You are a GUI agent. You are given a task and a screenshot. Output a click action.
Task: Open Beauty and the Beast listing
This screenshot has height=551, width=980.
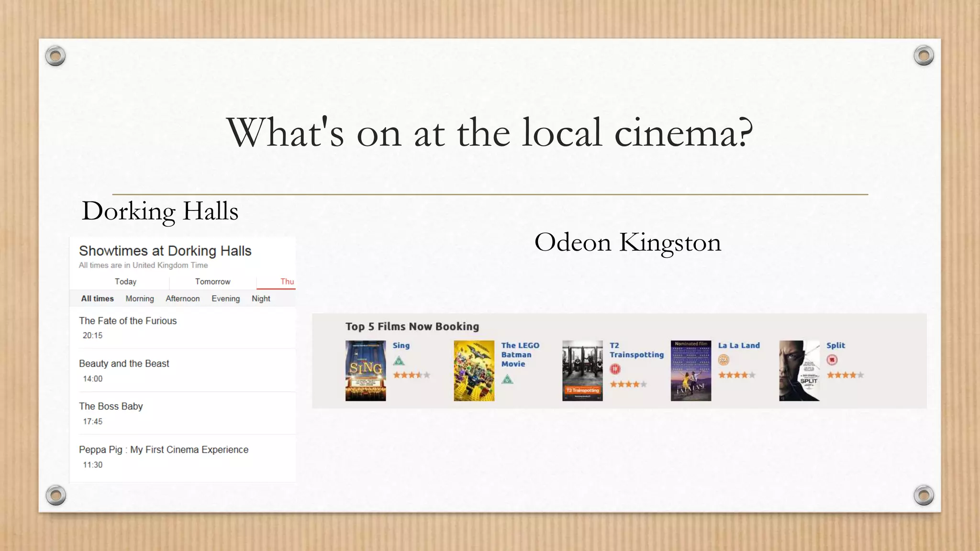point(124,364)
